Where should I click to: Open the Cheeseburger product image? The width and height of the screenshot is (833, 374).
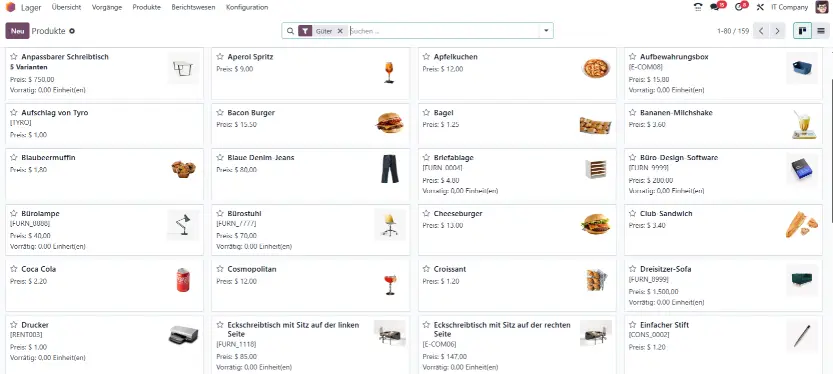pyautogui.click(x=596, y=224)
